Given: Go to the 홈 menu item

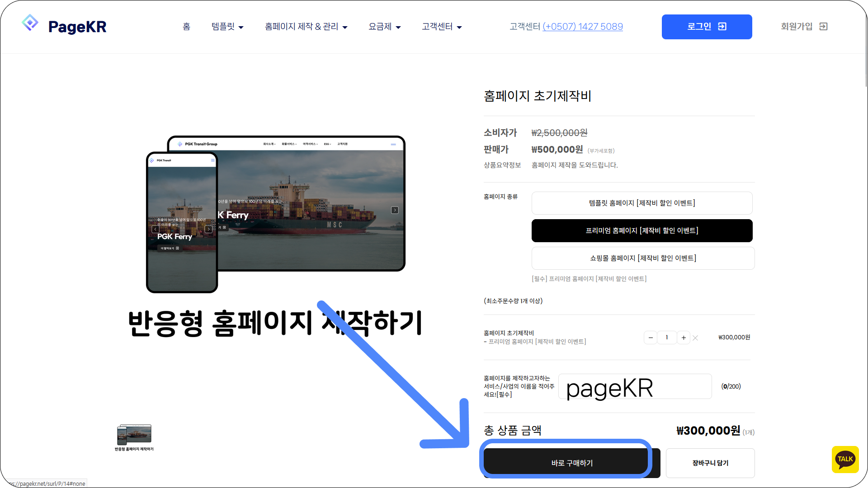Looking at the screenshot, I should 186,27.
